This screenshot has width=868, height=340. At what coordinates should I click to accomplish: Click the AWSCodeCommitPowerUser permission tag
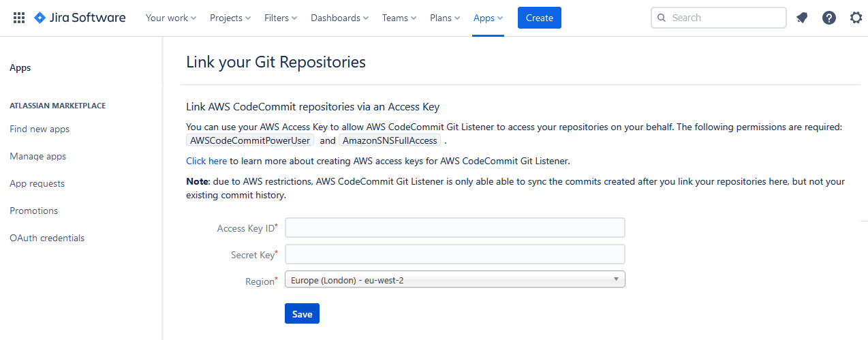250,140
